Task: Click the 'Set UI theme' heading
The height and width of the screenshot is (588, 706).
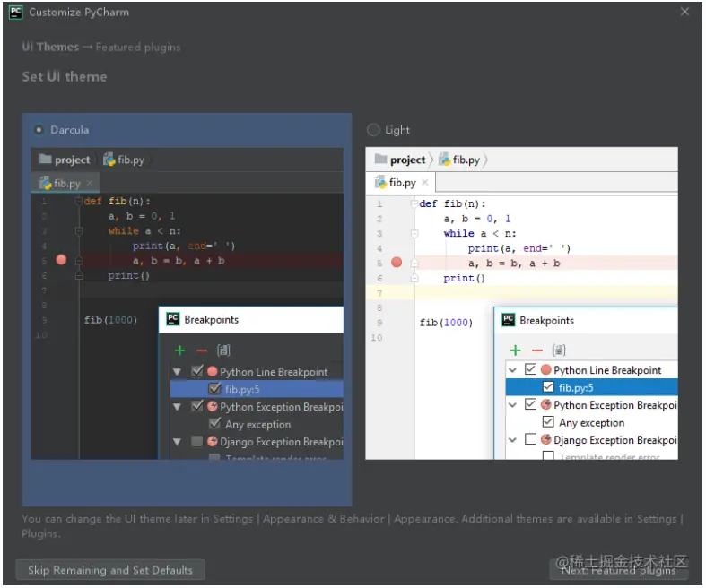Action: click(x=65, y=76)
